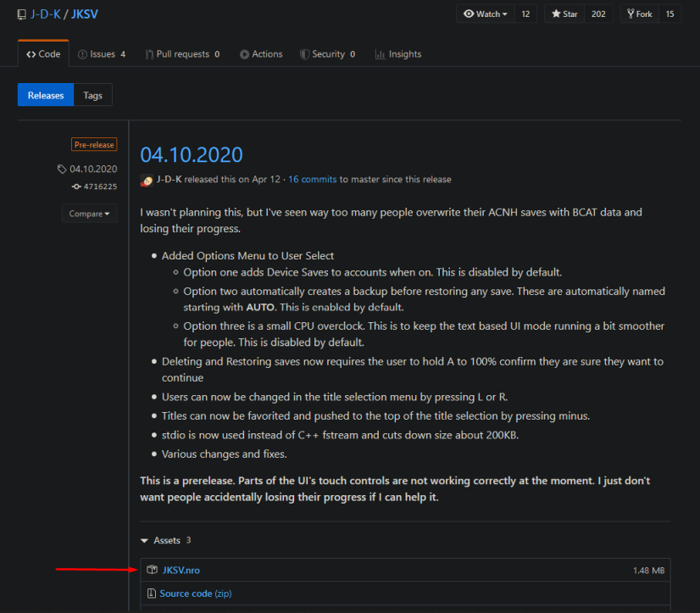Open the 04.10.2020 release title
The image size is (700, 613).
(192, 154)
